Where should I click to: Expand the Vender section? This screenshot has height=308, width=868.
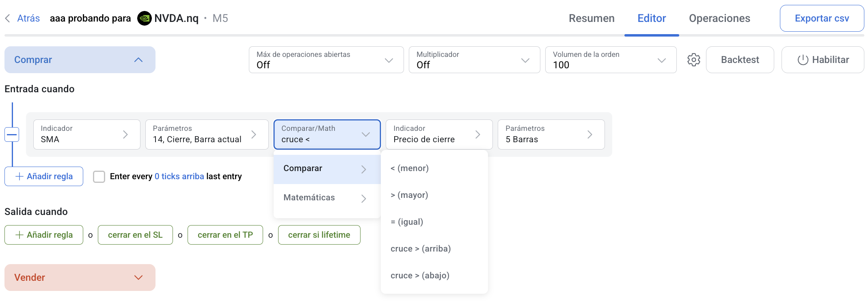138,278
